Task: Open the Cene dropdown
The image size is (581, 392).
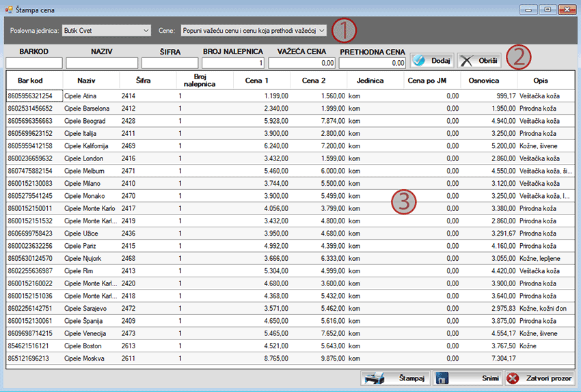Action: coord(254,30)
